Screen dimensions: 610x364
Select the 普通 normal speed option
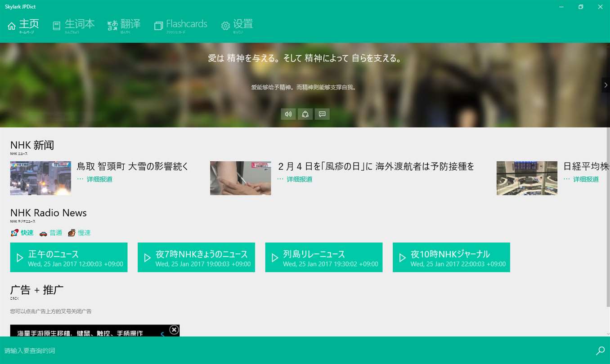pos(51,233)
